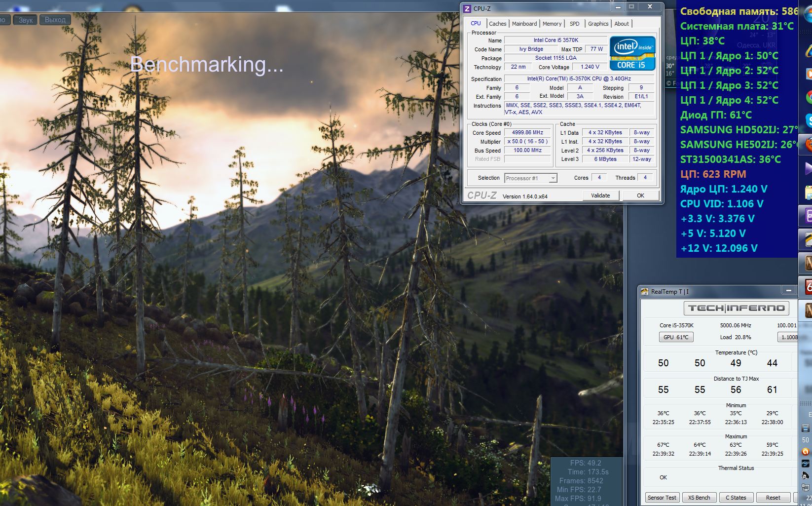The width and height of the screenshot is (812, 506).
Task: Click the 22 nm technology field
Action: tap(518, 67)
